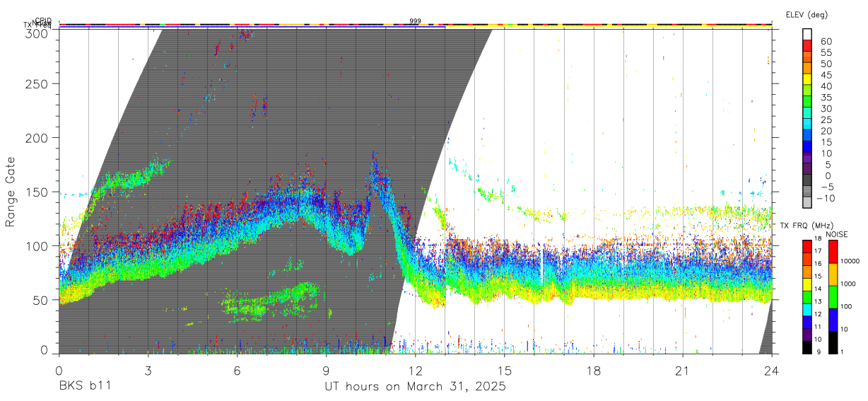868x401 pixels.
Task: Click the red 10000 NOISE color band
Action: [832, 252]
